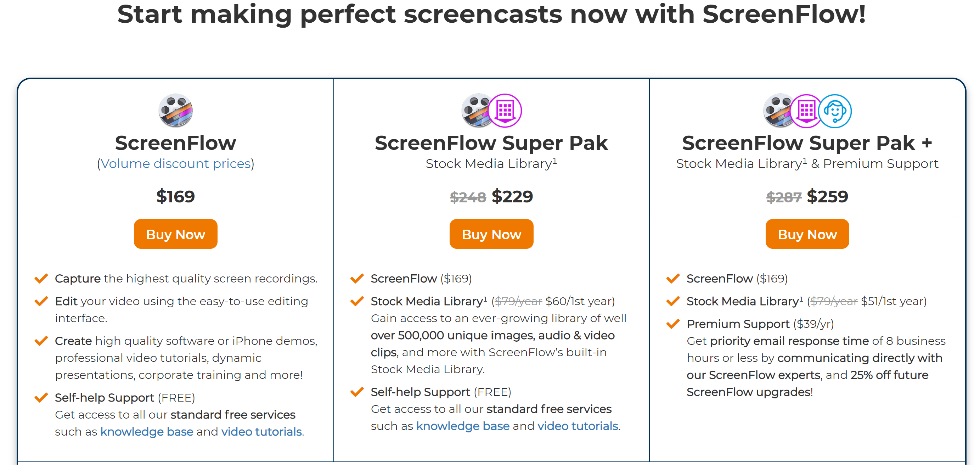Open knowledge base link in Super Pak plan
Viewport: 980px width, 465px height.
[x=463, y=426]
